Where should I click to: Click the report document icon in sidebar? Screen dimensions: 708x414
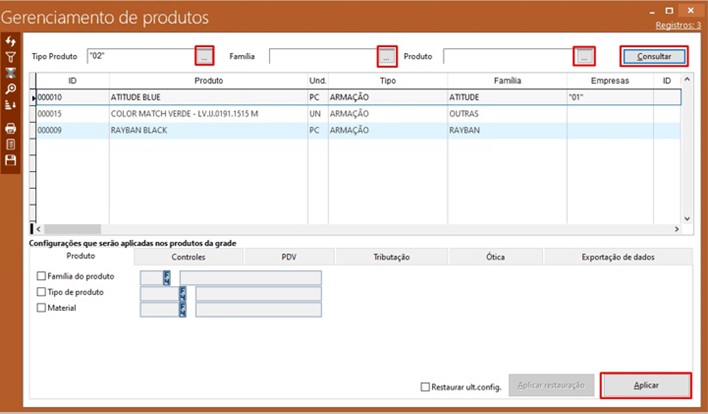click(11, 144)
